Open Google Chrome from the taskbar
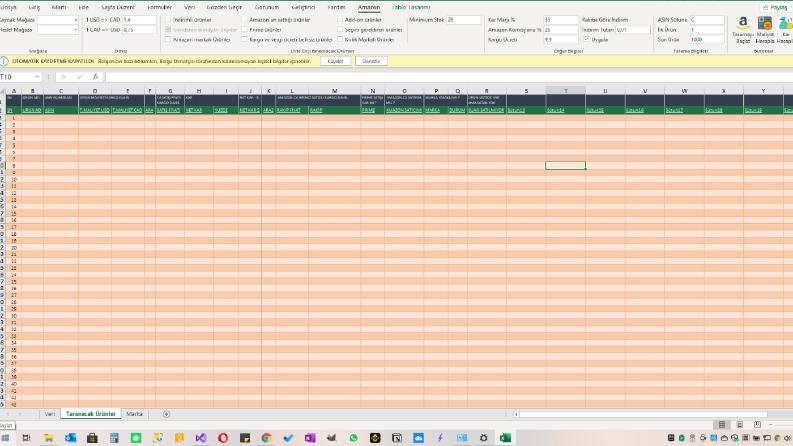Viewport: 793px width, 446px height. click(x=267, y=438)
